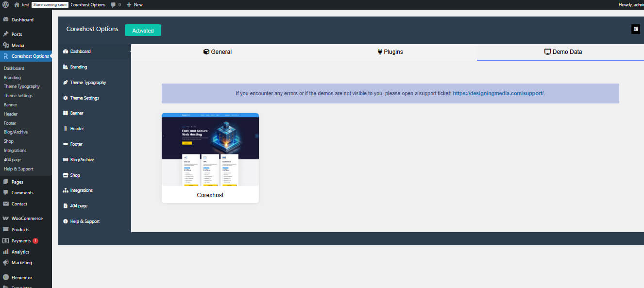Click the Media icon in WP sidebar
The image size is (644, 288).
point(6,45)
